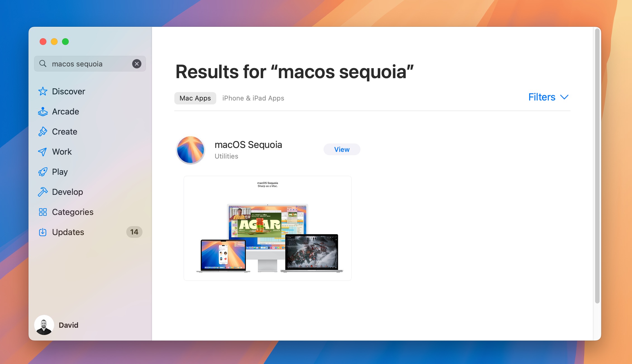Click the Mac Apps tab
The height and width of the screenshot is (364, 632).
coord(195,98)
